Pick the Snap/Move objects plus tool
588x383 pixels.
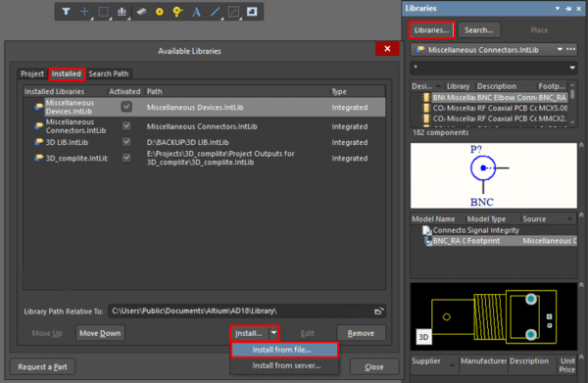[84, 12]
